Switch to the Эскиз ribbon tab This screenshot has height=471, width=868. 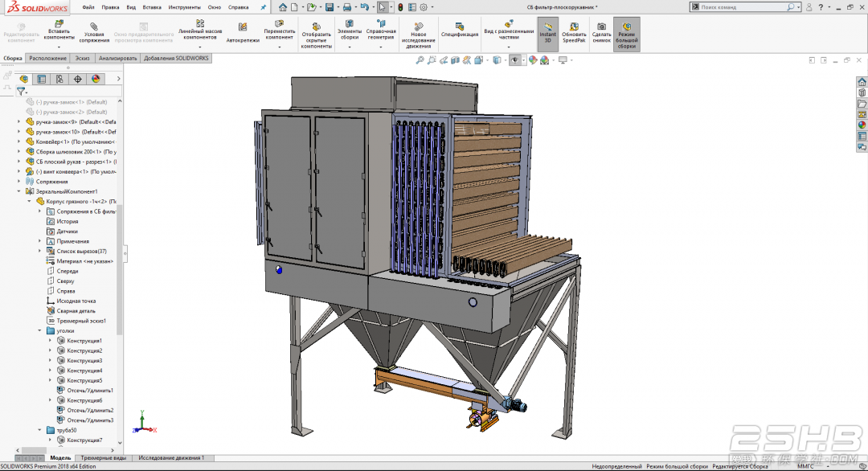pos(83,58)
